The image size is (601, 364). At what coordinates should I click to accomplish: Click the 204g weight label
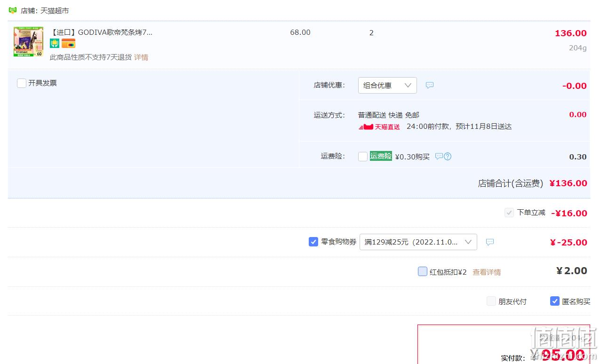[x=577, y=48]
